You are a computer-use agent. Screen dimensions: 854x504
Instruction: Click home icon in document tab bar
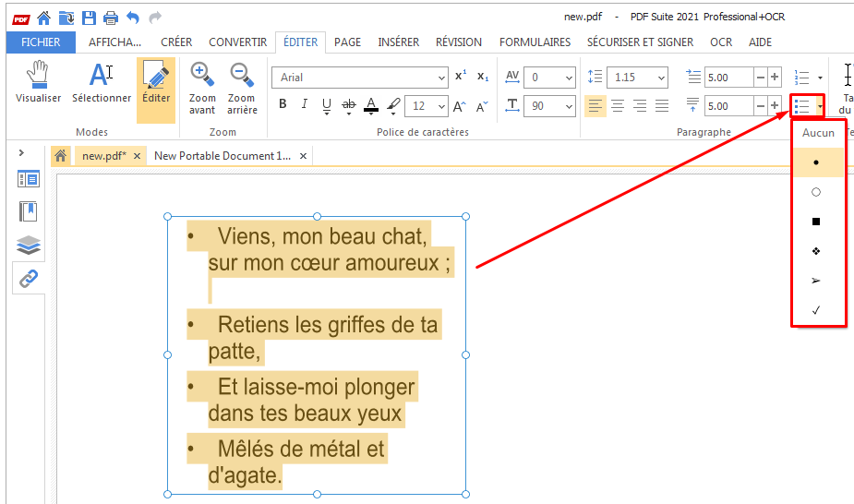tap(60, 156)
